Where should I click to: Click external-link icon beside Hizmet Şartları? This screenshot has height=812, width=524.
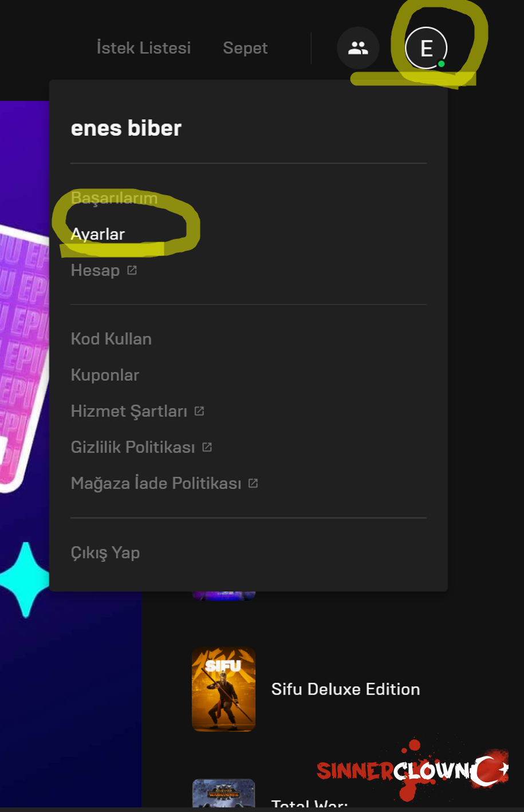tap(199, 411)
